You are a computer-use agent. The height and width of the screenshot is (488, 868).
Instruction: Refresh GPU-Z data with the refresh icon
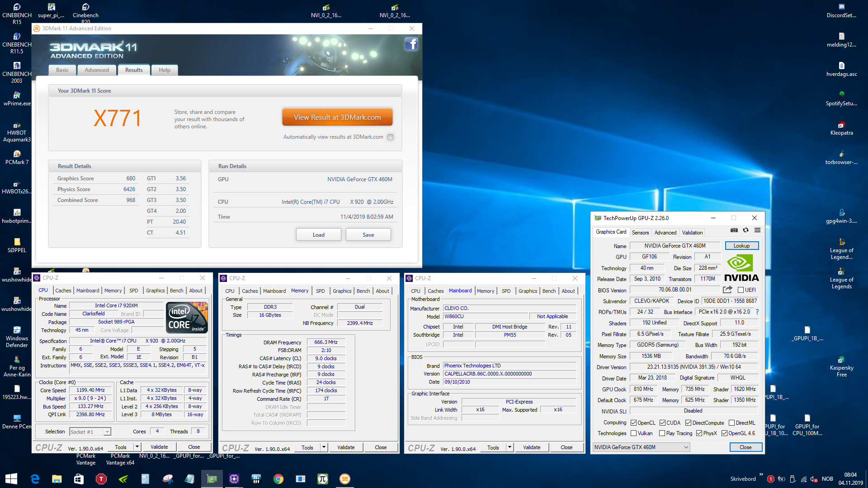(x=746, y=230)
